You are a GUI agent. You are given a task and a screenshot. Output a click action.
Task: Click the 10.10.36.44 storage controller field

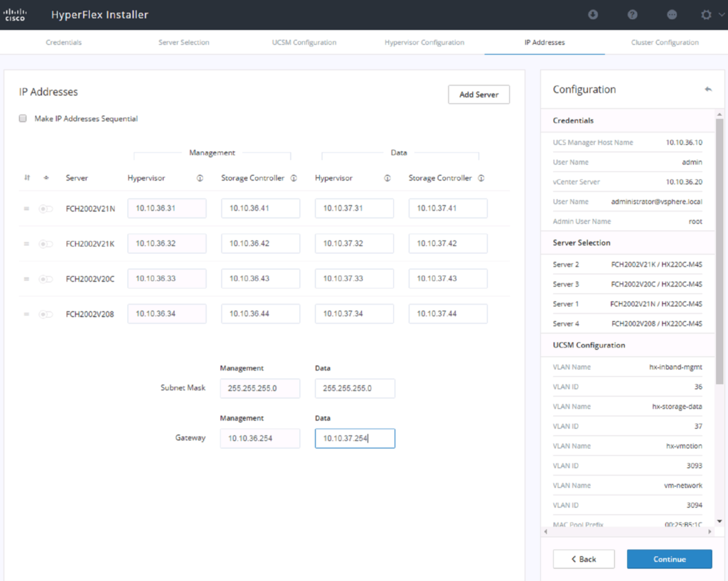[260, 314]
